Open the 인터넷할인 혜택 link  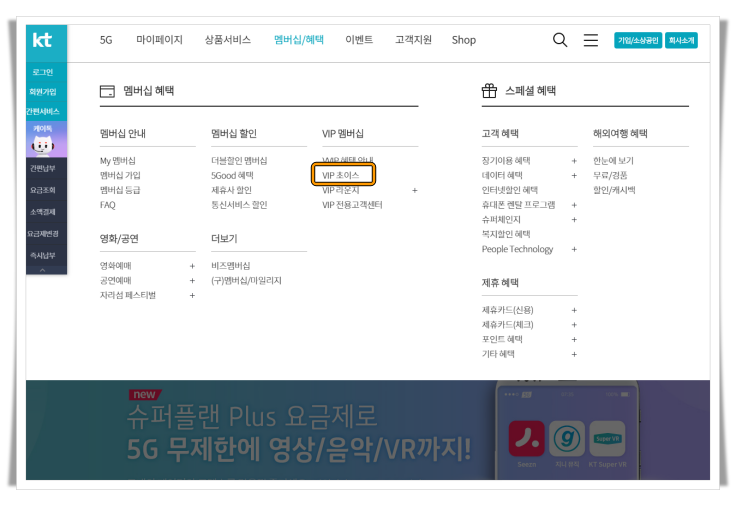tap(510, 190)
